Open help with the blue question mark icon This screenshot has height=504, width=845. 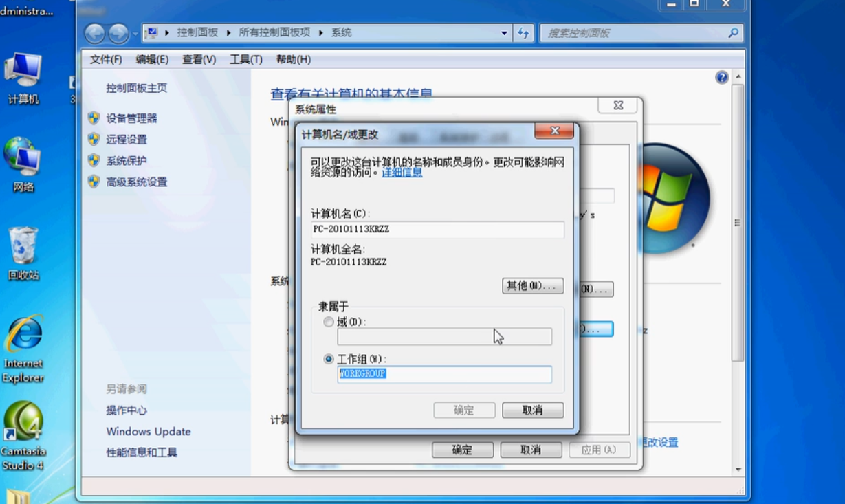(x=721, y=78)
